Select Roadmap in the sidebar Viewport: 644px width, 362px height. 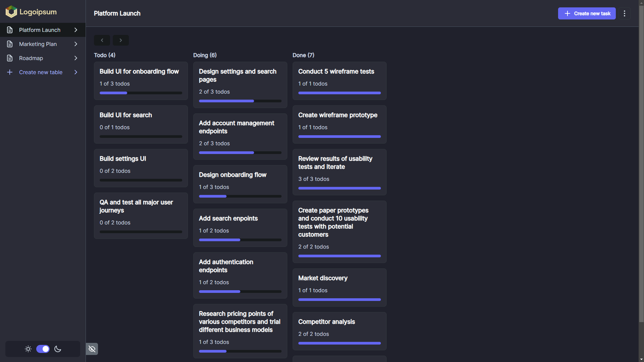click(43, 58)
